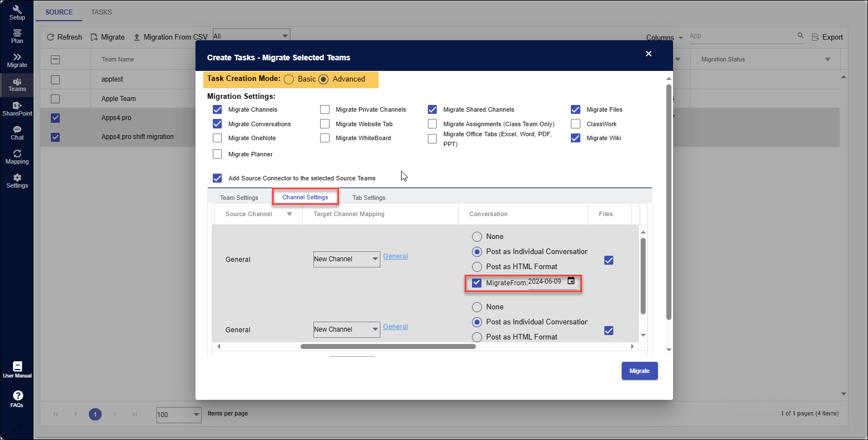Open the Tab Settings tab

369,198
